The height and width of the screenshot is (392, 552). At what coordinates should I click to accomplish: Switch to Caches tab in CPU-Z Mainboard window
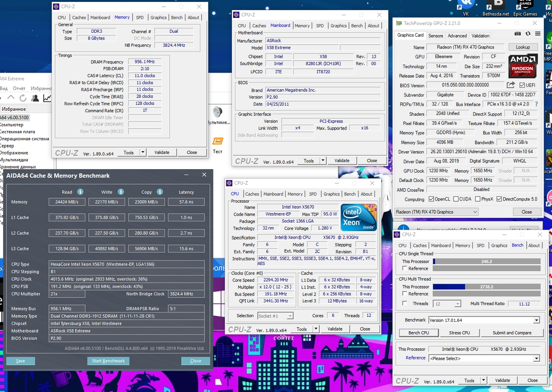[x=259, y=26]
